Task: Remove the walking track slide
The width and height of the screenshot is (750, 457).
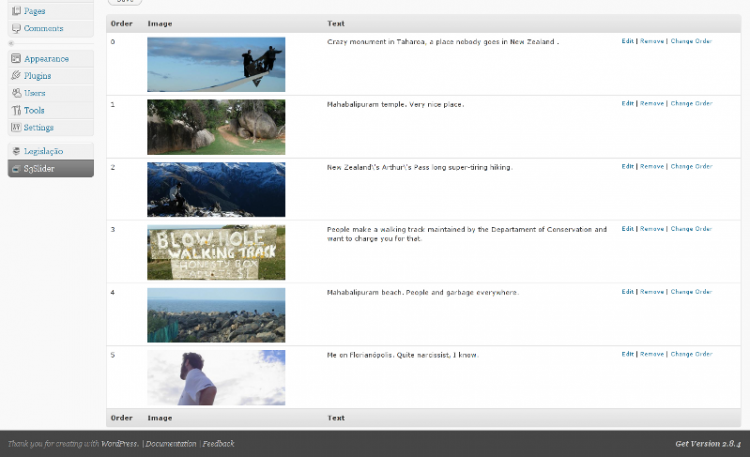Action: point(652,229)
